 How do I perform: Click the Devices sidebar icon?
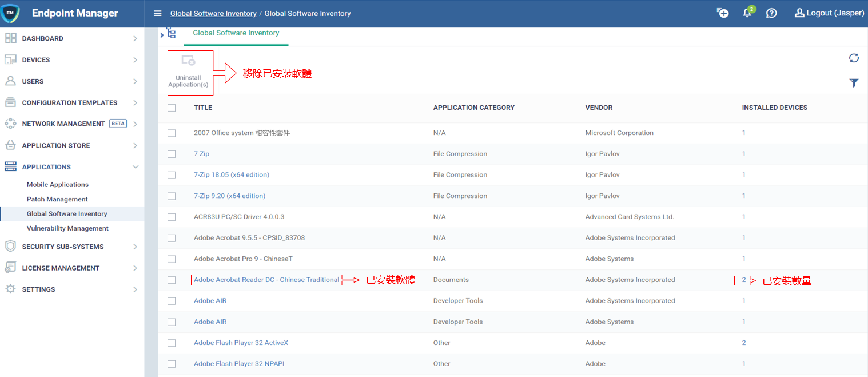point(10,59)
